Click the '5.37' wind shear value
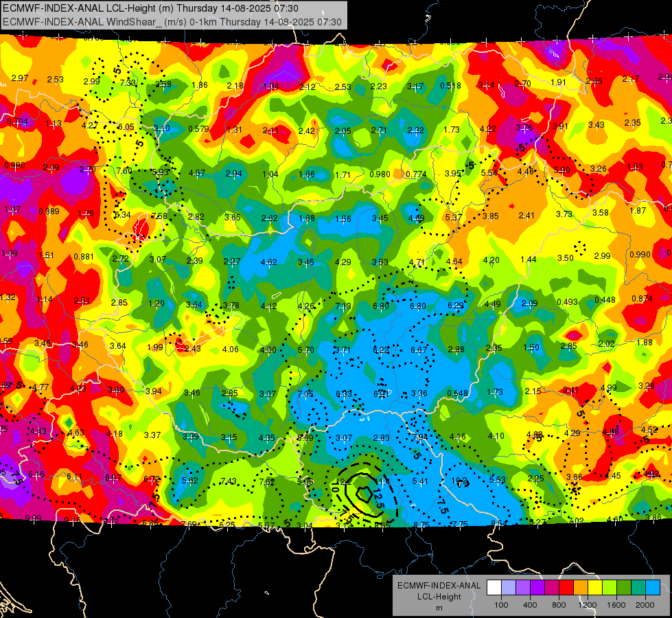Viewport: 672px width, 618px height. point(454,218)
